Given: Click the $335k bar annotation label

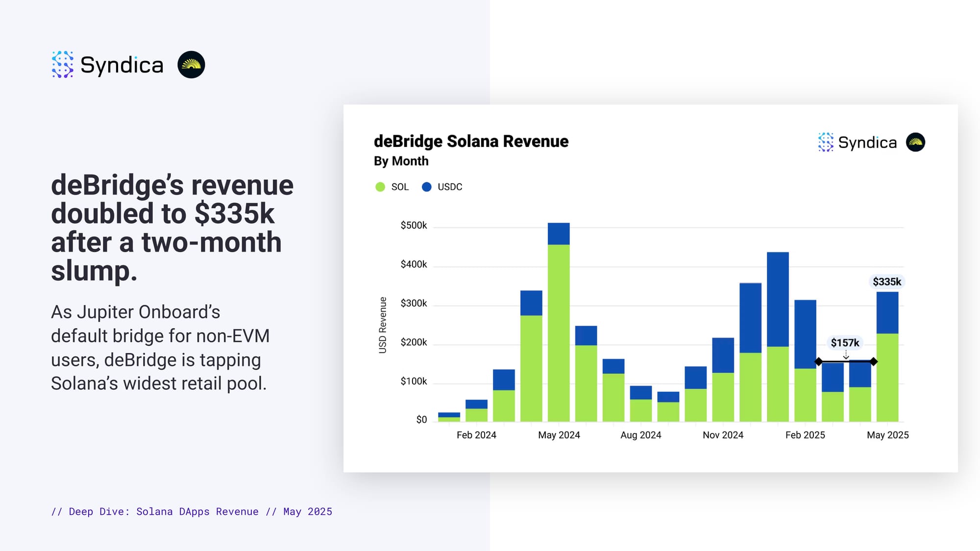Looking at the screenshot, I should [x=887, y=282].
